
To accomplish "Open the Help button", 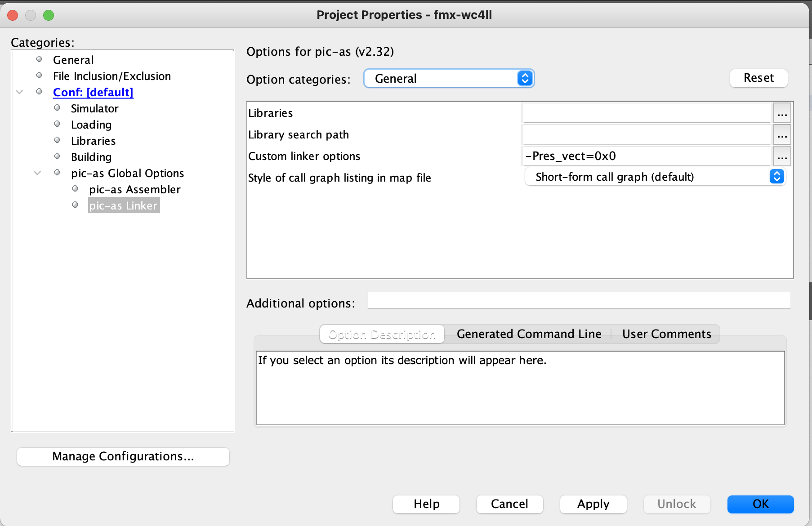I will (426, 504).
